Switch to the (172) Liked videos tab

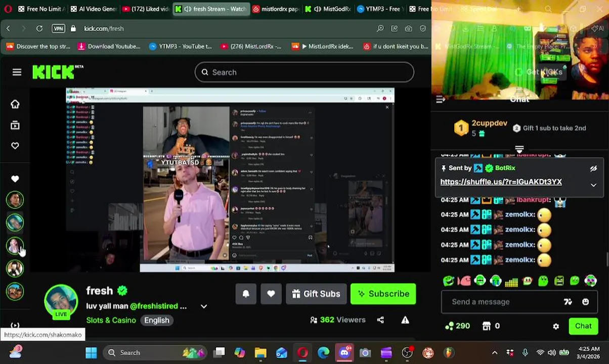click(x=146, y=9)
